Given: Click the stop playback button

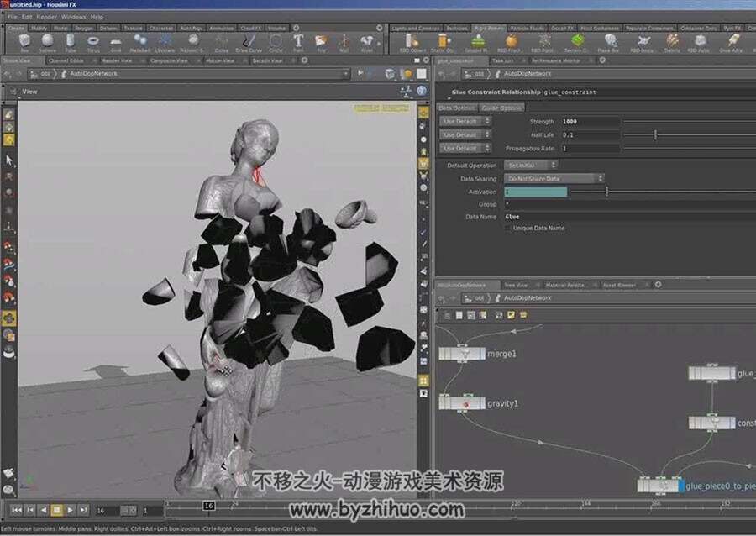Looking at the screenshot, I should tap(57, 509).
